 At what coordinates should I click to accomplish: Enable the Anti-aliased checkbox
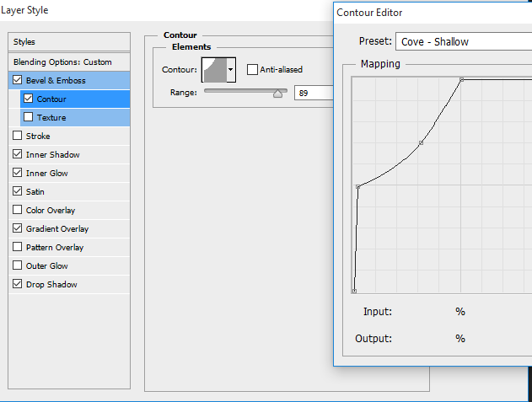[252, 70]
